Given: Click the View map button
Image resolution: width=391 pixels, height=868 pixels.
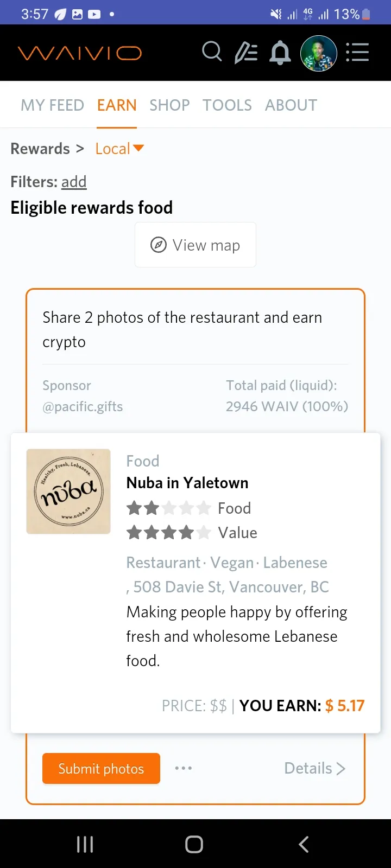Looking at the screenshot, I should click(x=195, y=245).
